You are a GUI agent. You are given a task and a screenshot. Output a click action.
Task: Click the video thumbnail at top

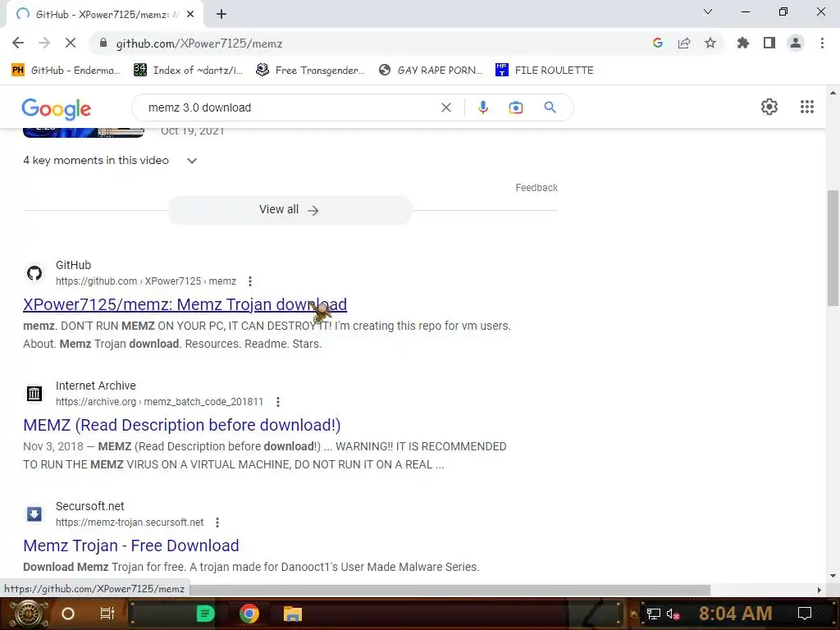click(84, 132)
